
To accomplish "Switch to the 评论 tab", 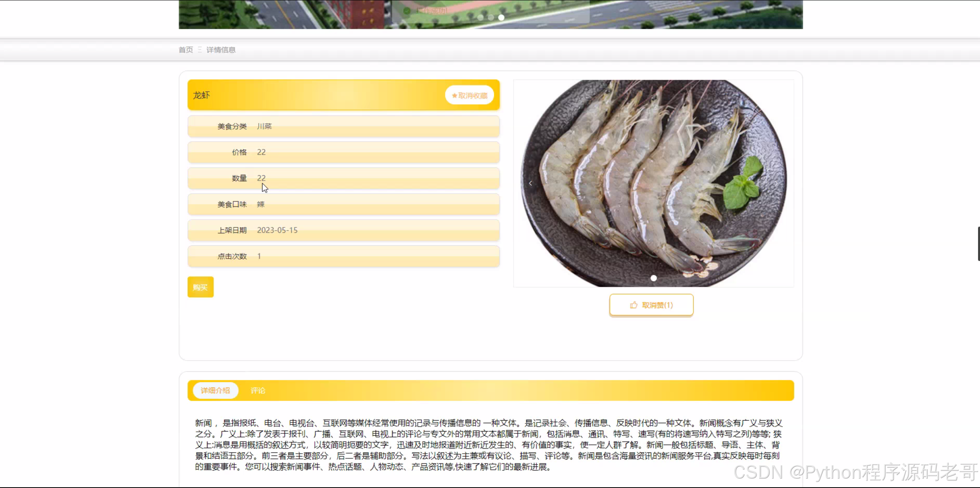I will pos(257,390).
